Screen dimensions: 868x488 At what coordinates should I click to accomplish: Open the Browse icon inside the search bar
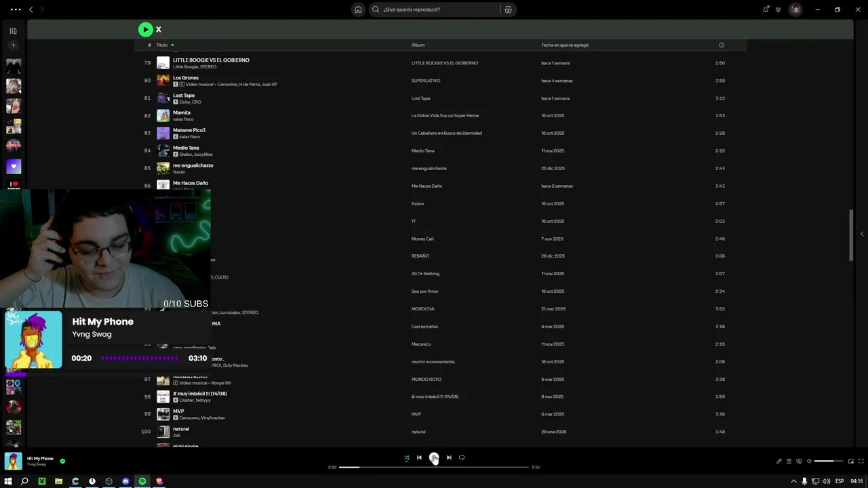click(508, 9)
